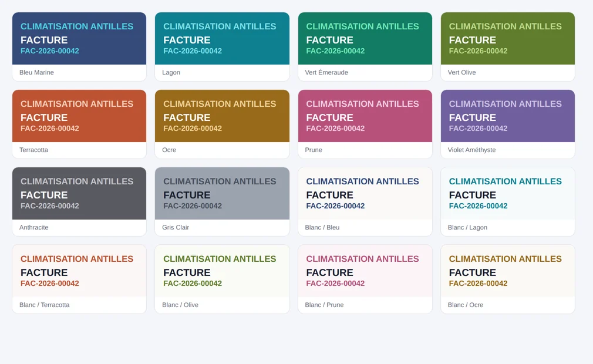Choose the solid Ocre brown header preview

pyautogui.click(x=222, y=116)
